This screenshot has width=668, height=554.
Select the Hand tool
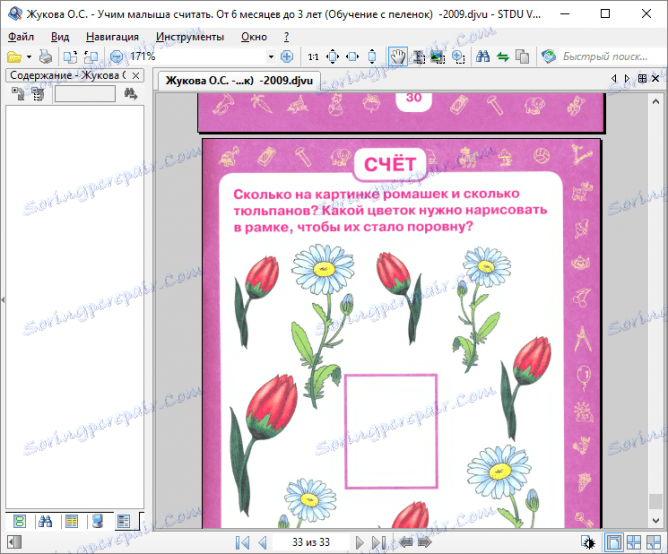[x=398, y=57]
